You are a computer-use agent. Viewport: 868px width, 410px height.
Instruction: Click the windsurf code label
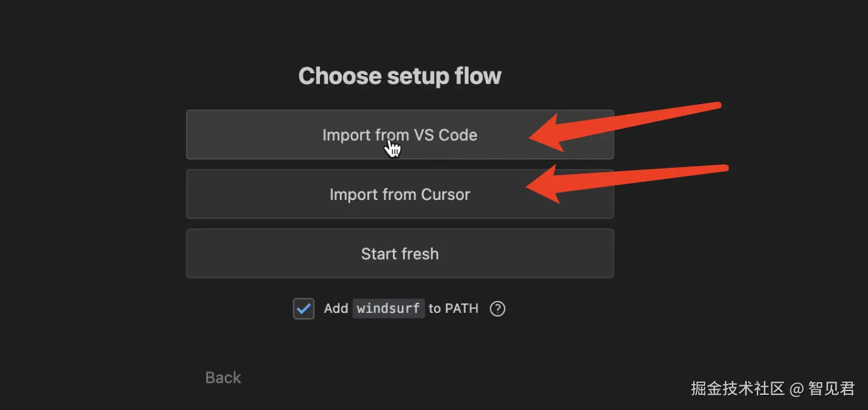pos(388,308)
